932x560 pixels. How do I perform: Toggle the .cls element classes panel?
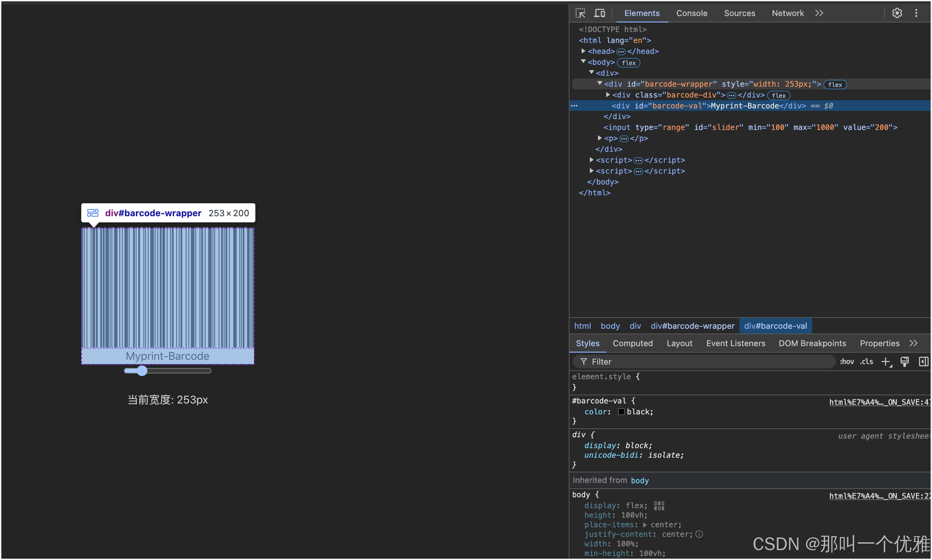click(866, 362)
